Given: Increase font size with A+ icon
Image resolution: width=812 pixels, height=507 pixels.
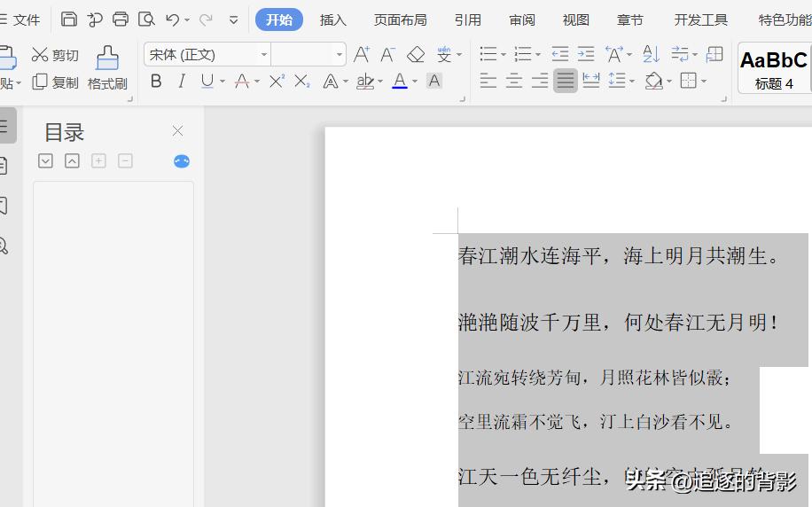Looking at the screenshot, I should pos(362,54).
